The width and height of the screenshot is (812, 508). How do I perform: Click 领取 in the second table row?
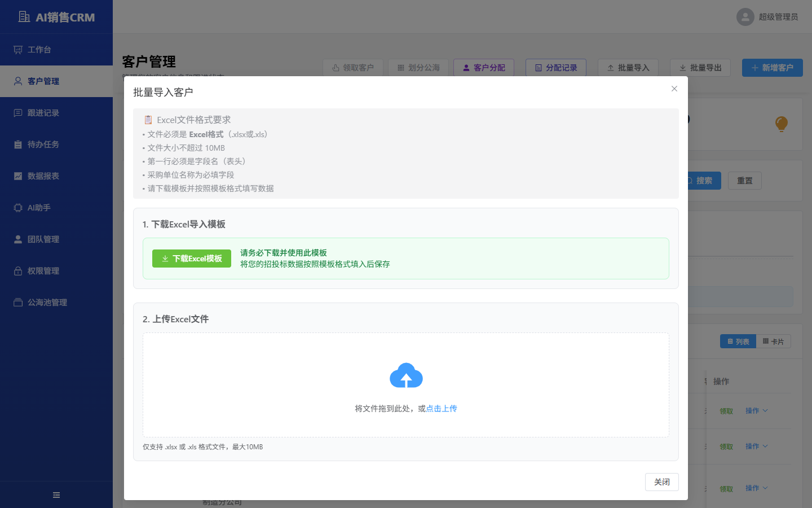[726, 447]
